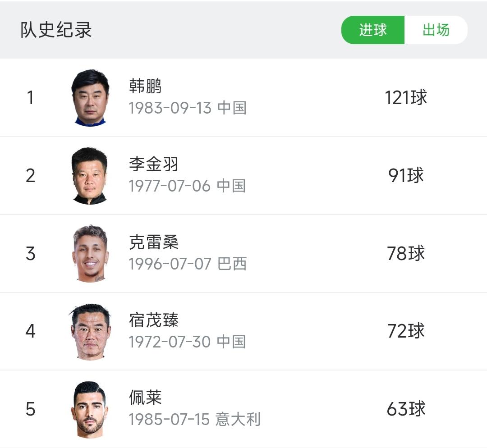This screenshot has width=487, height=448.
Task: Open the player name 李金羽
Action: (x=154, y=164)
